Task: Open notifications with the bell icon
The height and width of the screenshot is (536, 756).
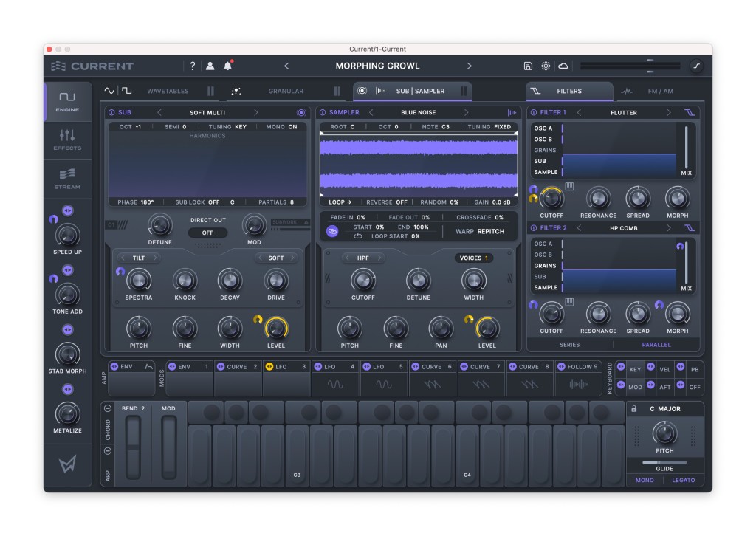Action: coord(228,66)
